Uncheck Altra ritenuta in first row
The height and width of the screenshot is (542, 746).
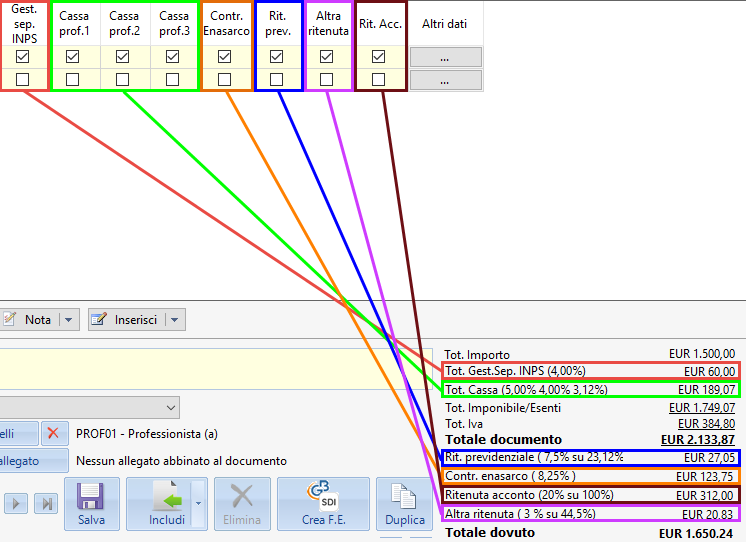[326, 57]
